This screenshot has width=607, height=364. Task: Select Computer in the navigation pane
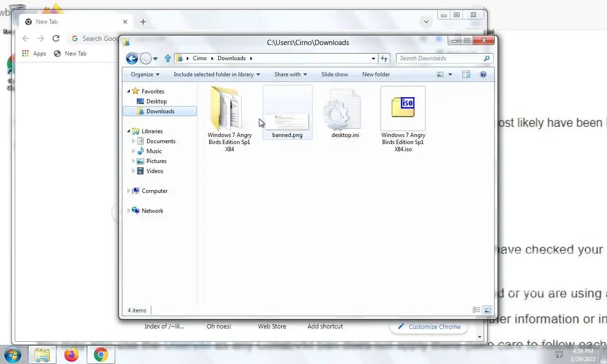pos(155,191)
